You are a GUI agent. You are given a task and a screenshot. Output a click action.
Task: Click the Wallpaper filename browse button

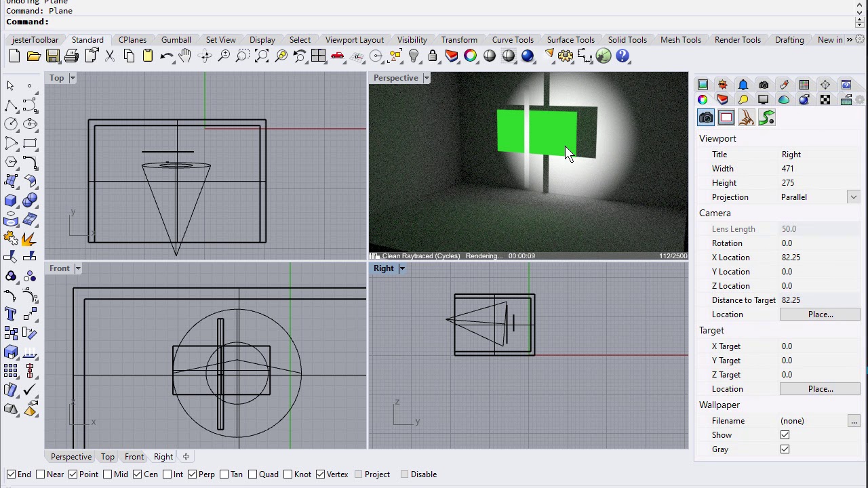(854, 421)
